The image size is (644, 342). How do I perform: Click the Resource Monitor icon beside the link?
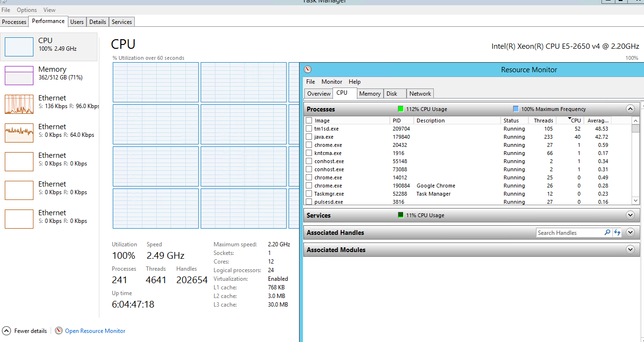[x=59, y=331]
